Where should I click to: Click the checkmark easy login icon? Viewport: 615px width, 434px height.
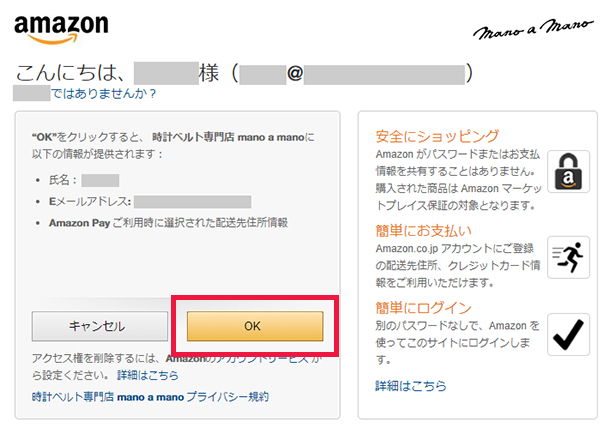[568, 336]
